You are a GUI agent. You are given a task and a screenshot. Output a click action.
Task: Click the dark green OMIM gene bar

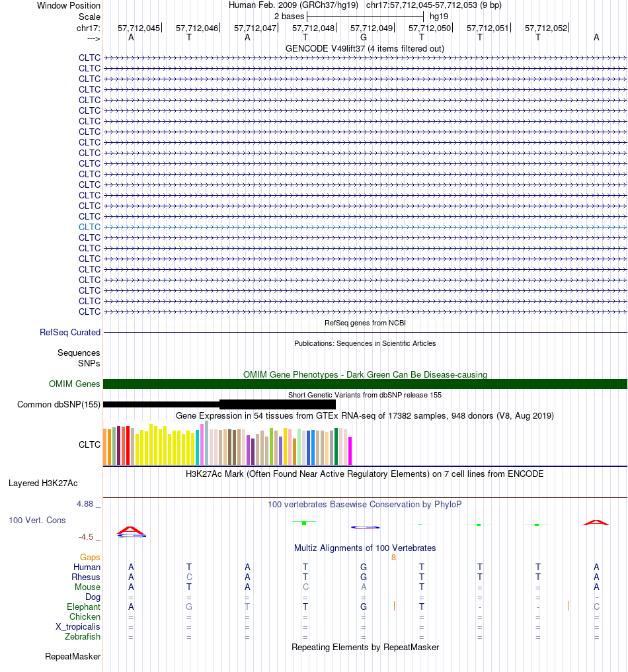tap(365, 384)
